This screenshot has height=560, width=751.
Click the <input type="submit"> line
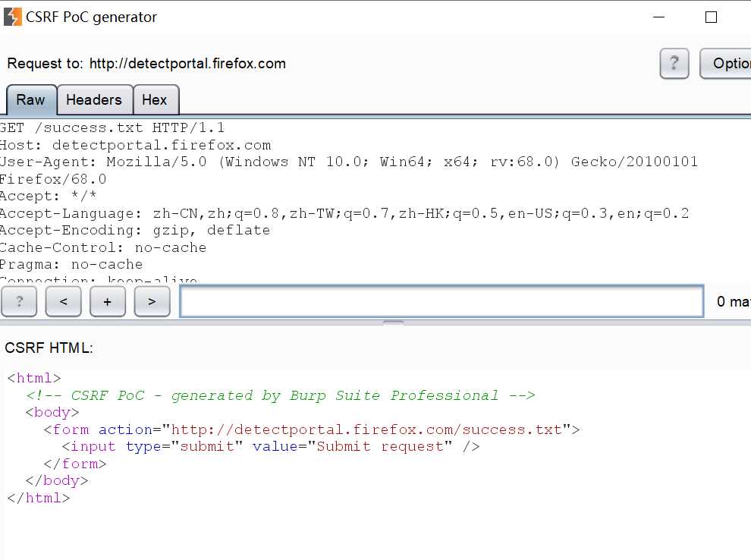pyautogui.click(x=271, y=446)
